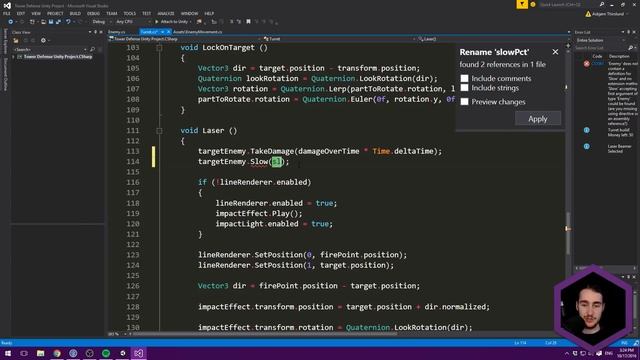
Task: Switch to the EnemyMovement.cs tab
Action: [198, 32]
